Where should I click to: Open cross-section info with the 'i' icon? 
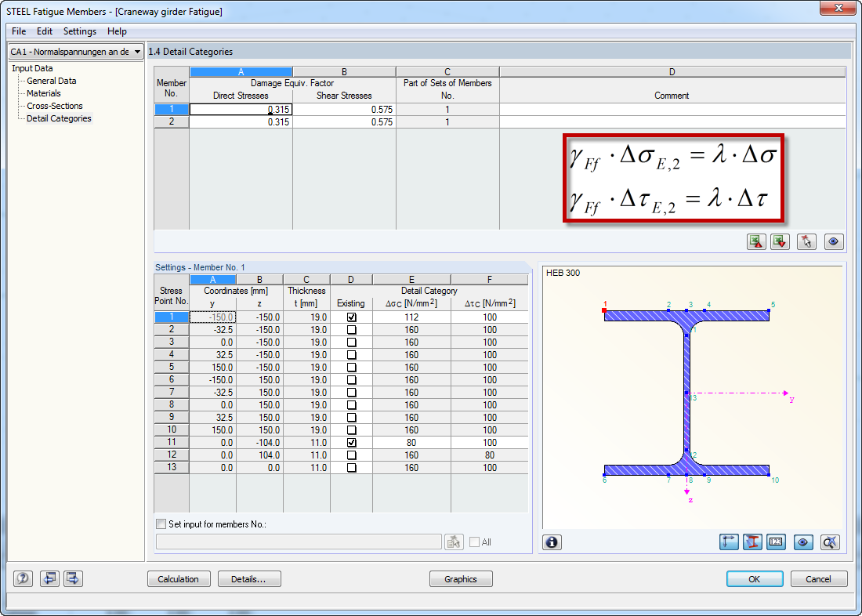point(552,542)
